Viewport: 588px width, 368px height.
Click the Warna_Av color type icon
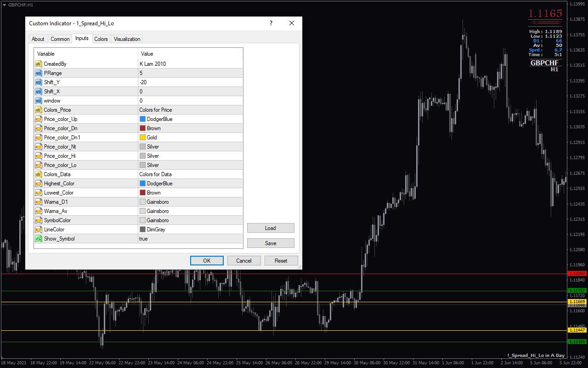click(38, 211)
